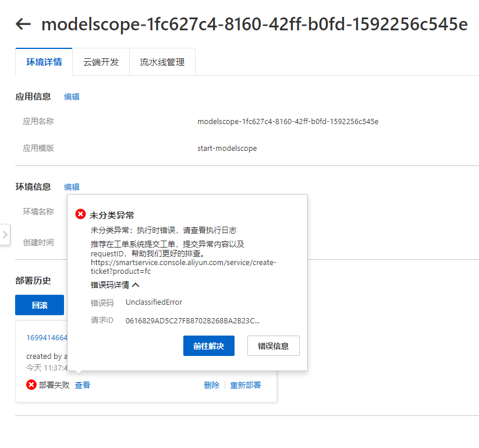Select the request ID 0616829AD5C27FB... value
The height and width of the screenshot is (448, 479).
pyautogui.click(x=193, y=321)
